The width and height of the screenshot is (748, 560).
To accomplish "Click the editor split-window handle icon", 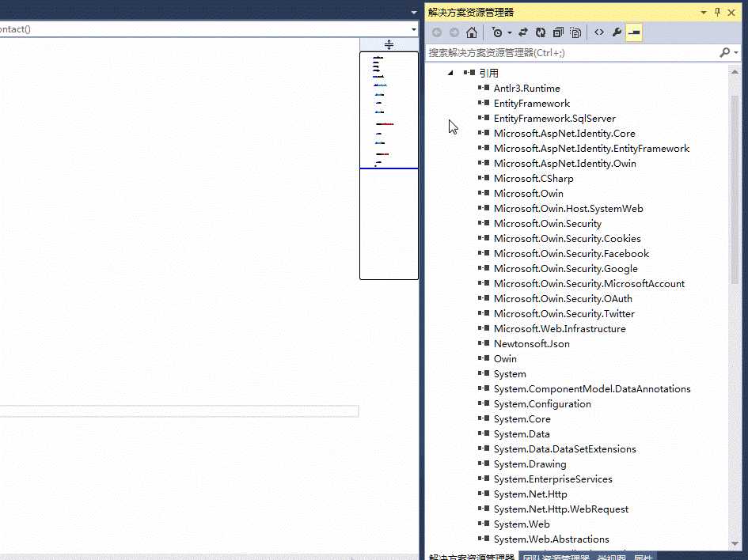I will click(389, 45).
